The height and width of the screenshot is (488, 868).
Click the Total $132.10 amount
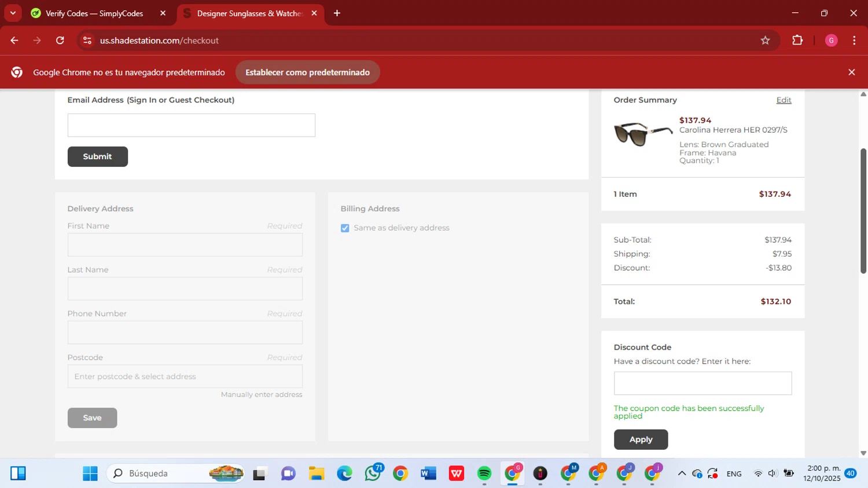pyautogui.click(x=775, y=302)
